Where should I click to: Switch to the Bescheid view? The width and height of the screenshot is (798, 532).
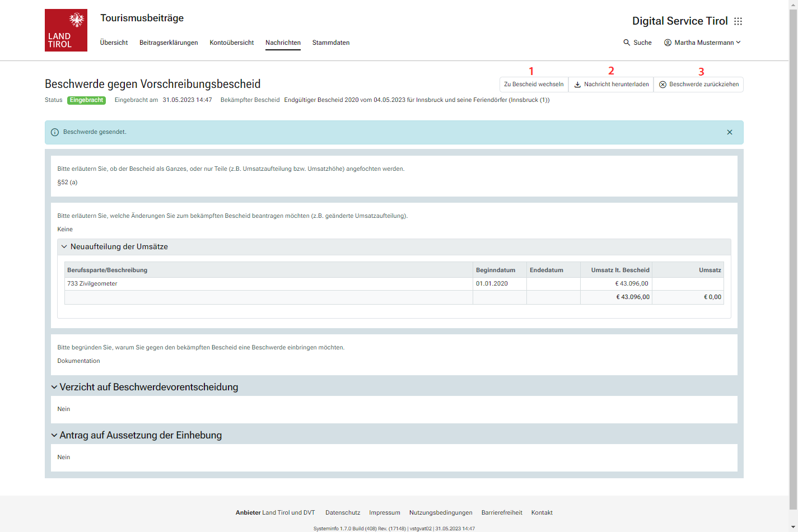coord(534,85)
